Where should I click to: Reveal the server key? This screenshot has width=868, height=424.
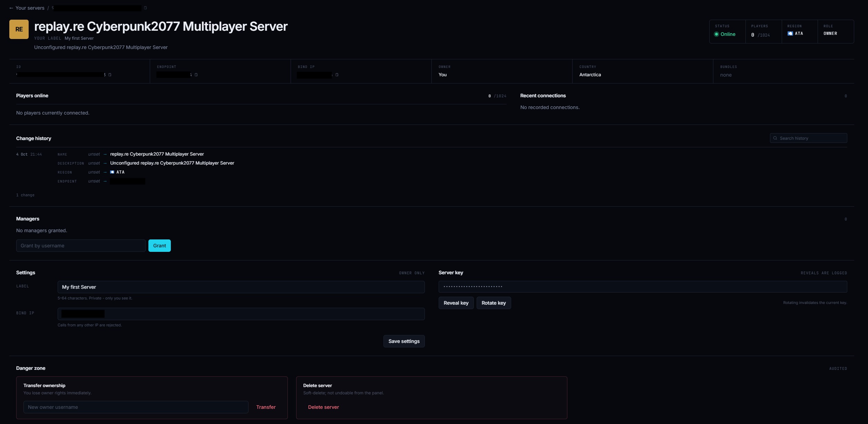pos(456,303)
